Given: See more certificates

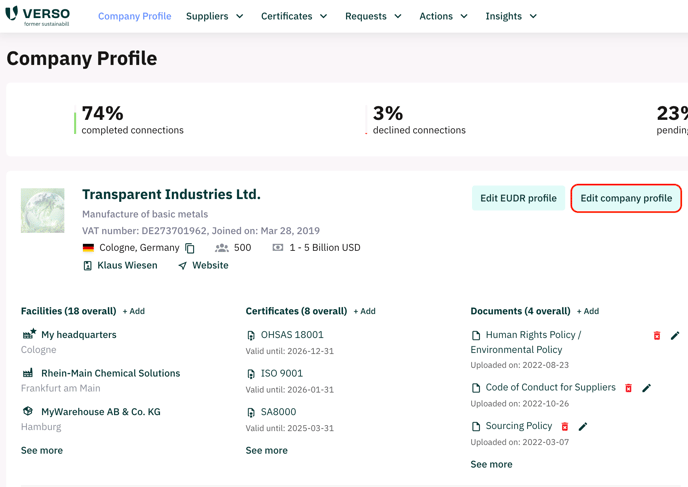Looking at the screenshot, I should 267,451.
